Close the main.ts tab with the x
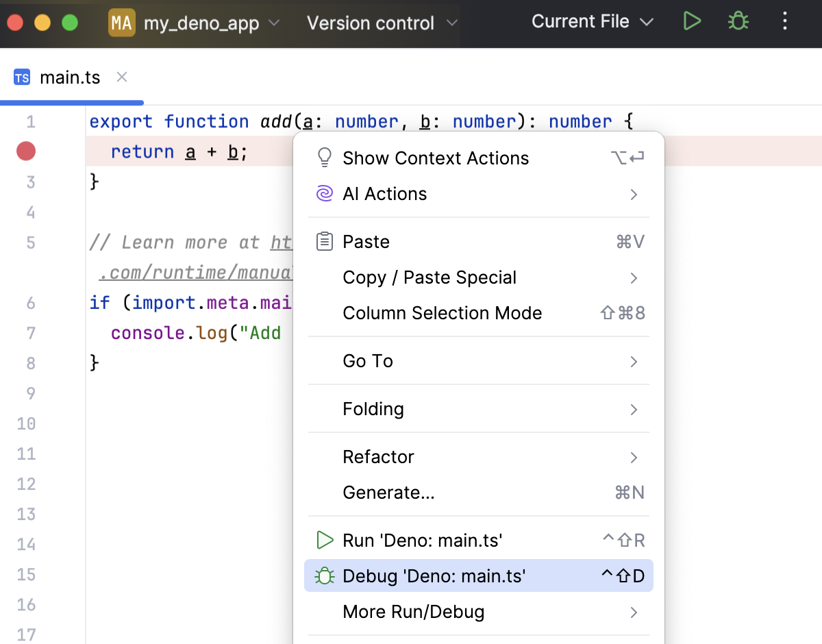The width and height of the screenshot is (822, 644). pos(121,77)
